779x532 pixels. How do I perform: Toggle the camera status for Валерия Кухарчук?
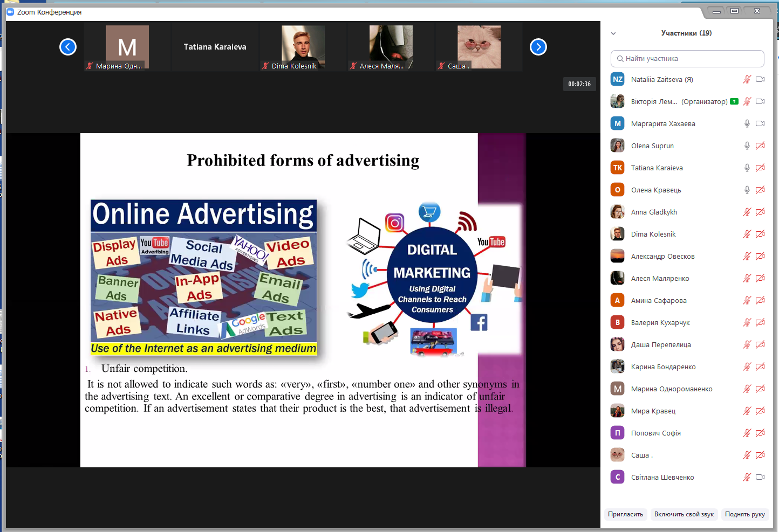pyautogui.click(x=760, y=322)
